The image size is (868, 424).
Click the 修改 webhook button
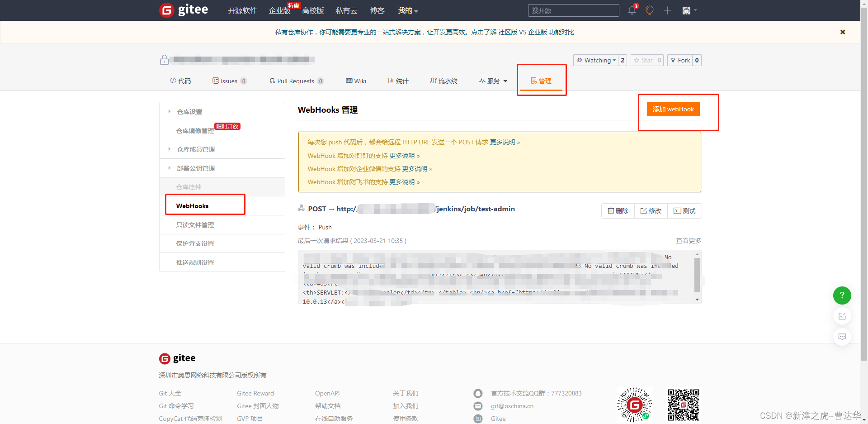click(651, 211)
